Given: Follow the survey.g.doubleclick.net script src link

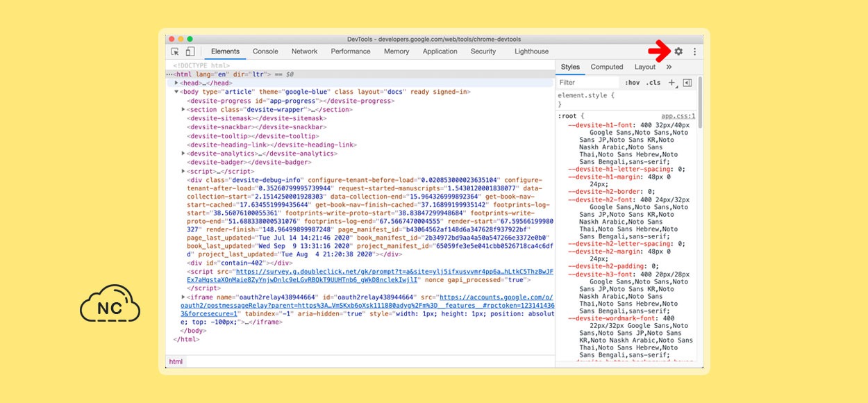Looking at the screenshot, I should click(x=369, y=277).
